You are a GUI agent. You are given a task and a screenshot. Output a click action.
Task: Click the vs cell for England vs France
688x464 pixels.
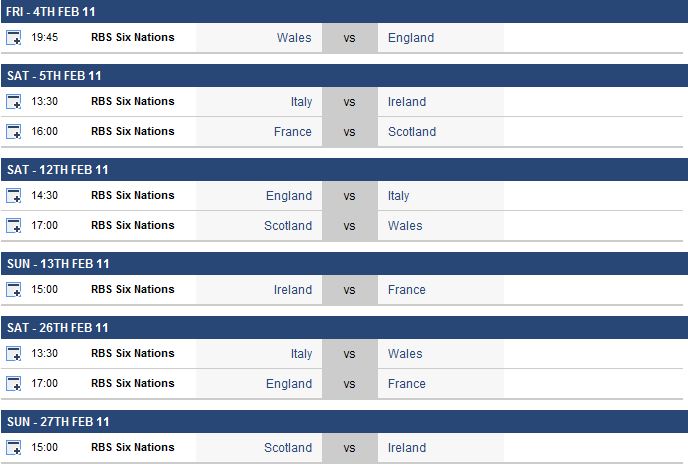350,384
